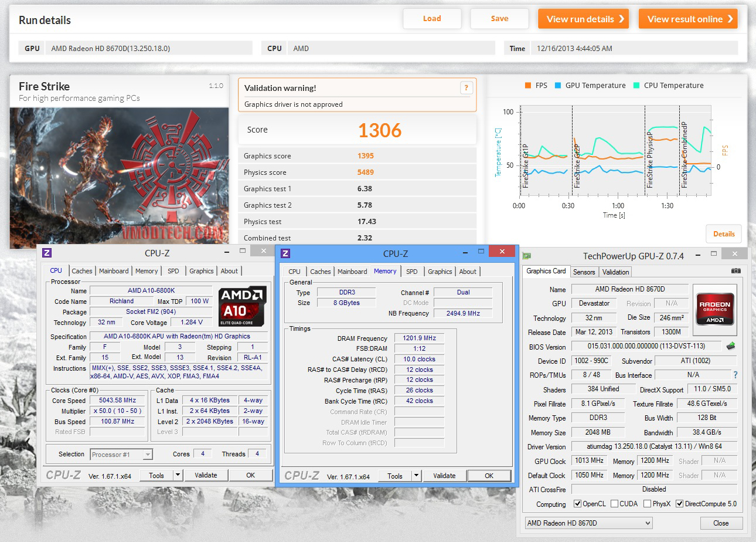Click the teal CPU Temperature legend swatch
Viewport: 756px width, 542px height.
pyautogui.click(x=636, y=86)
